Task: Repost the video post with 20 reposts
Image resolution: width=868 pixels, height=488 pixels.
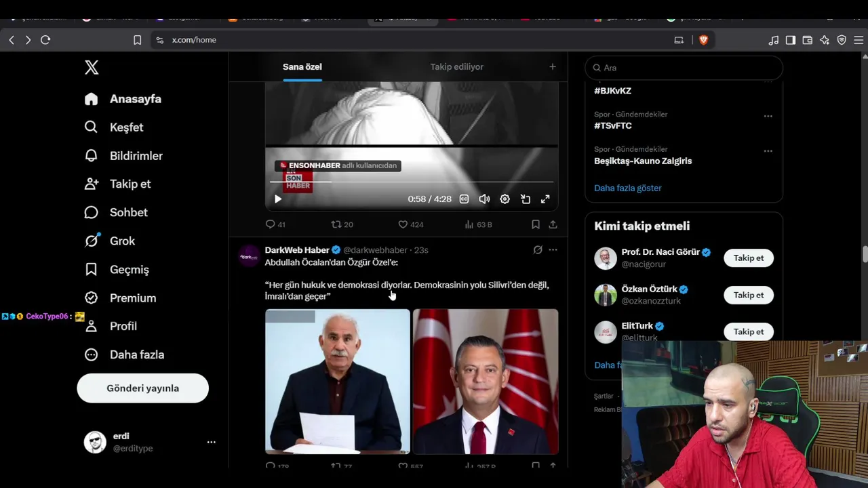Action: [x=342, y=224]
